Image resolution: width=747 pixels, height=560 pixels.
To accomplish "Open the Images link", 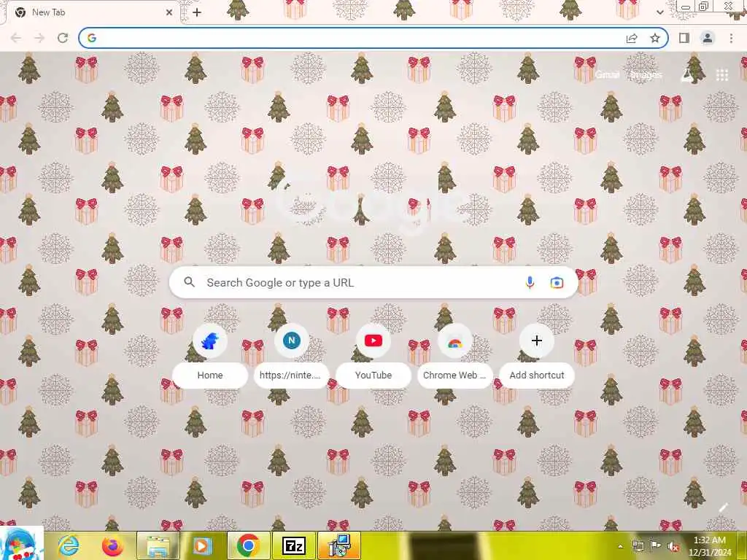I will click(646, 75).
